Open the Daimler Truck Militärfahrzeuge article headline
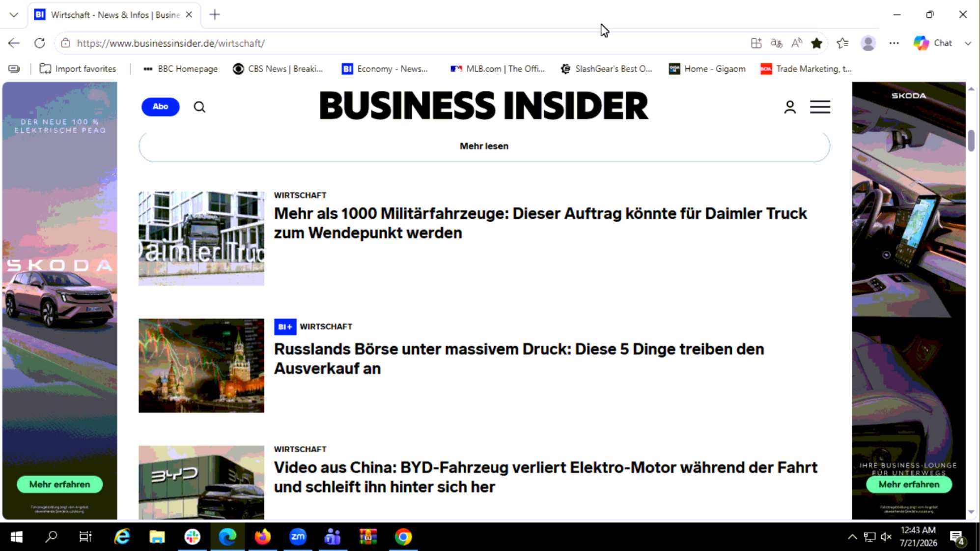This screenshot has width=980, height=551. (x=540, y=223)
